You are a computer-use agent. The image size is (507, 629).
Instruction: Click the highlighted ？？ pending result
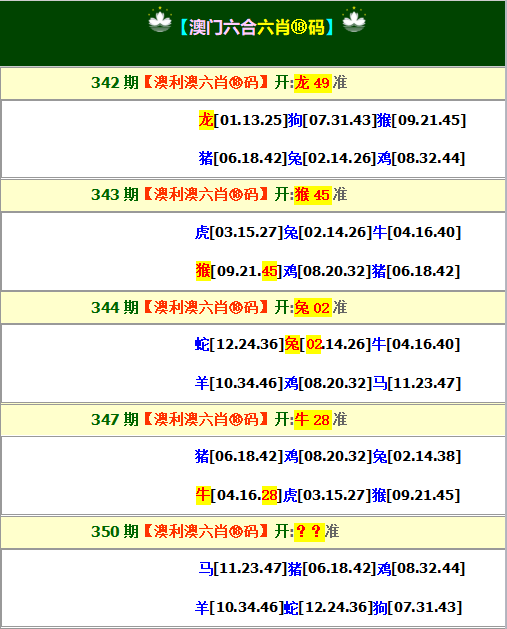point(309,532)
